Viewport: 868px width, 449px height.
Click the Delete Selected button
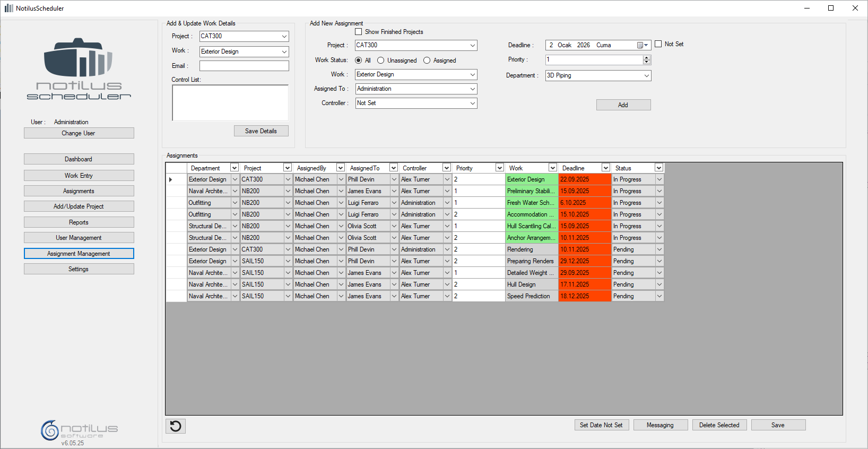(x=719, y=425)
